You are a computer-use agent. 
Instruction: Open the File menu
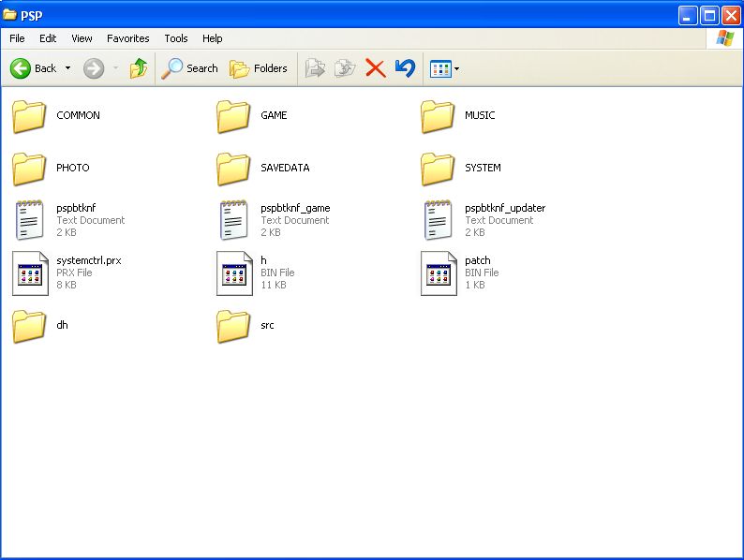(17, 38)
